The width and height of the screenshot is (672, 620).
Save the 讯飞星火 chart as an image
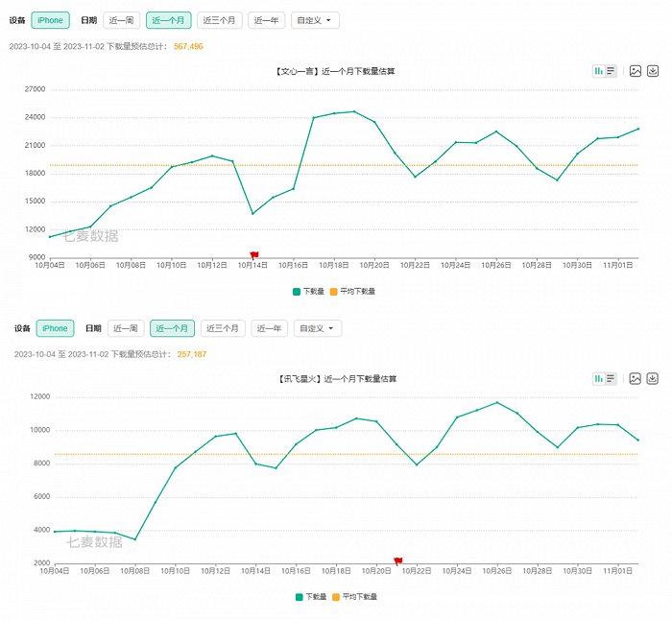635,379
